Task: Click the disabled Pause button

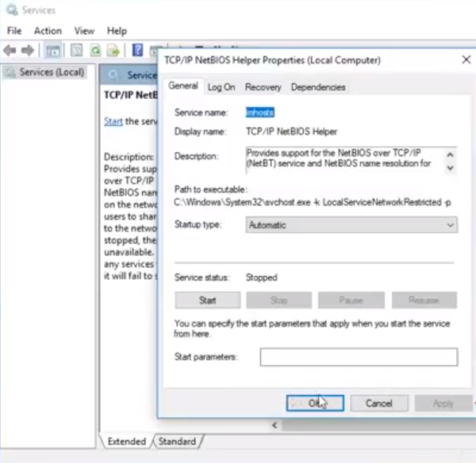Action: coord(351,300)
